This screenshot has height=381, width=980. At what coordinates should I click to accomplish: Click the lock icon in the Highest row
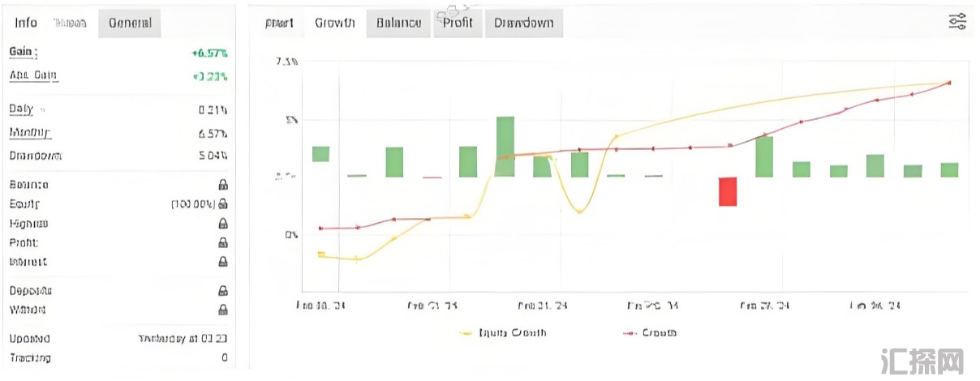(222, 224)
